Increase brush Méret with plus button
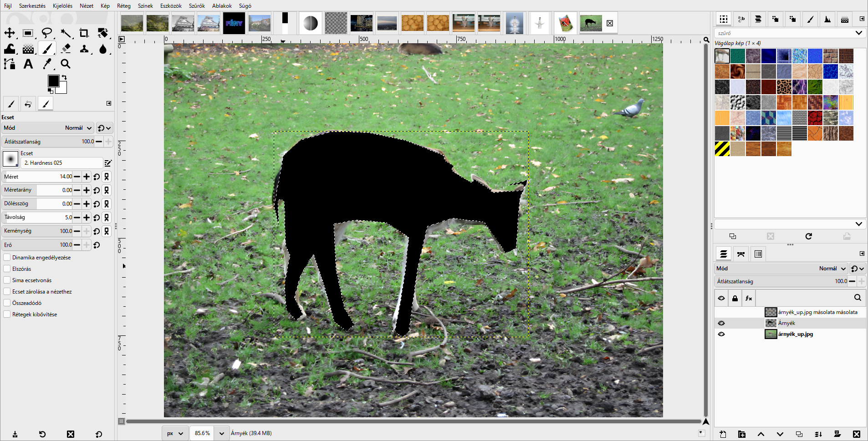 [x=87, y=177]
